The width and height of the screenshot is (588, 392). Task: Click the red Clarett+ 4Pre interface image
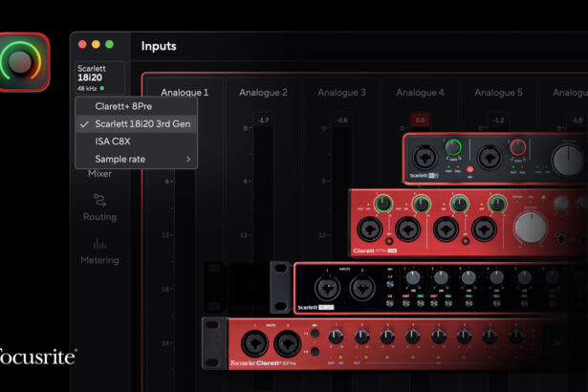pyautogui.click(x=468, y=224)
